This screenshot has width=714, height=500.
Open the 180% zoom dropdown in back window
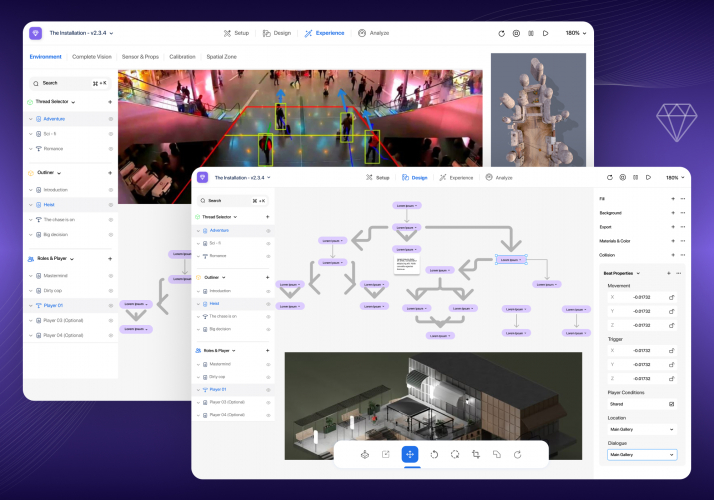pyautogui.click(x=576, y=33)
